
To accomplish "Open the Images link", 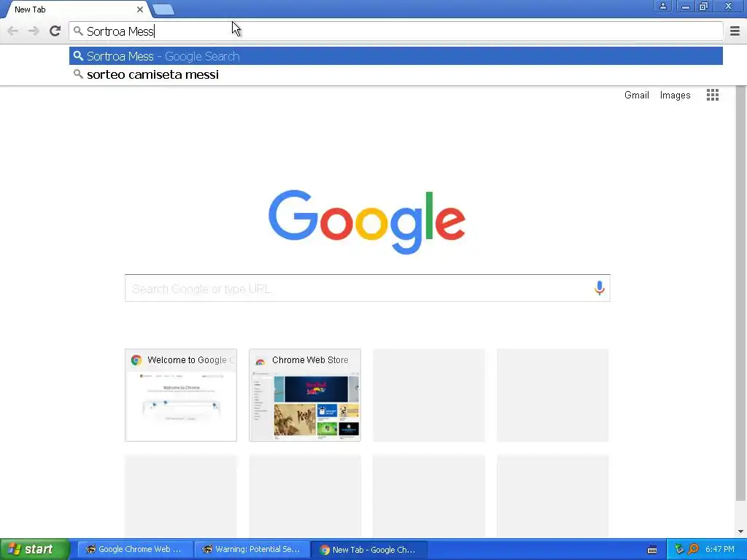I will click(675, 96).
